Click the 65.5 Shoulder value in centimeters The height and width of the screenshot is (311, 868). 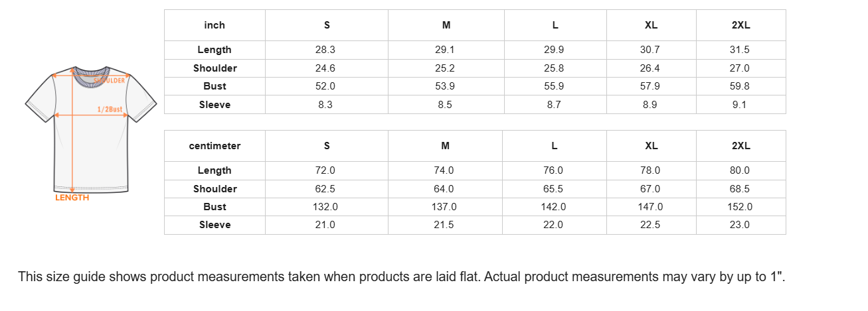[x=553, y=189]
